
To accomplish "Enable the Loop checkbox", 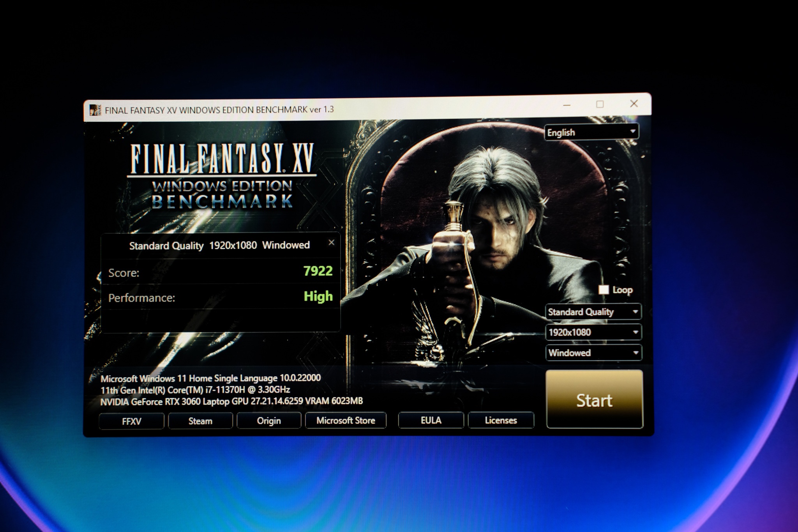I will coord(604,290).
